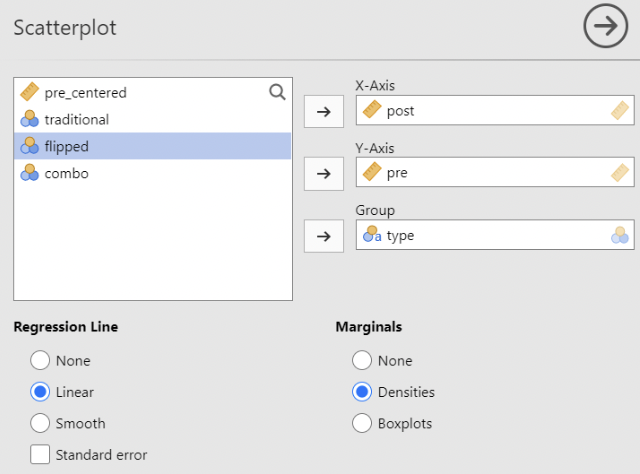
Task: Move variable to X-Axis with arrow button
Action: tap(323, 111)
